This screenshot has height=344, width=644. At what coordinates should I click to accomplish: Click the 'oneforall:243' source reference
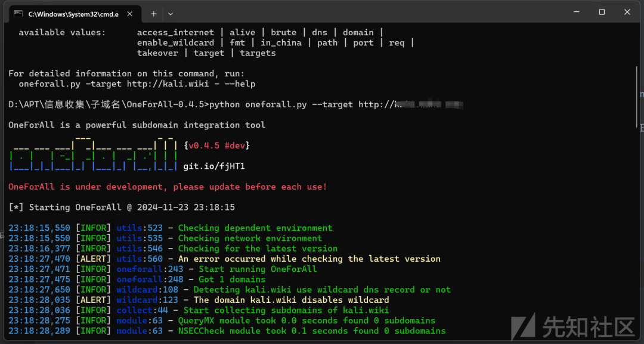click(x=150, y=269)
